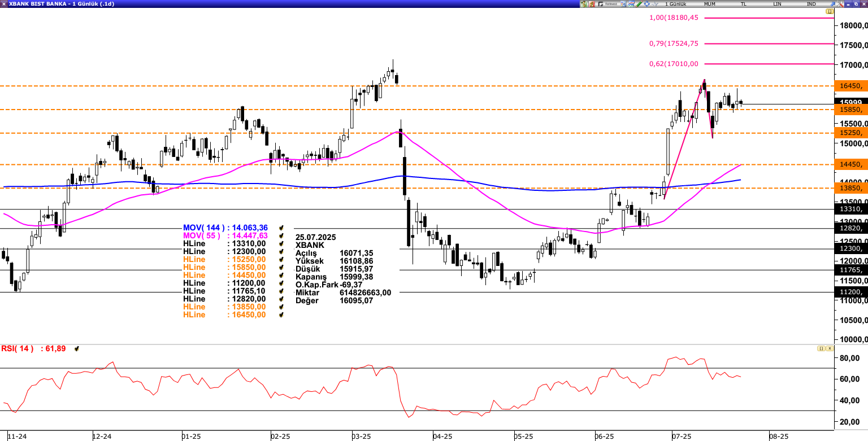Click the MOV( 55 ) : 14.447,63 legend text
This screenshot has width=868, height=441.
pyautogui.click(x=225, y=235)
